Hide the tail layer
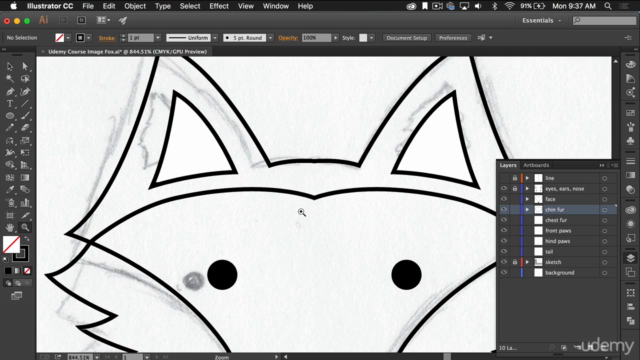Image resolution: width=640 pixels, height=360 pixels. point(504,251)
